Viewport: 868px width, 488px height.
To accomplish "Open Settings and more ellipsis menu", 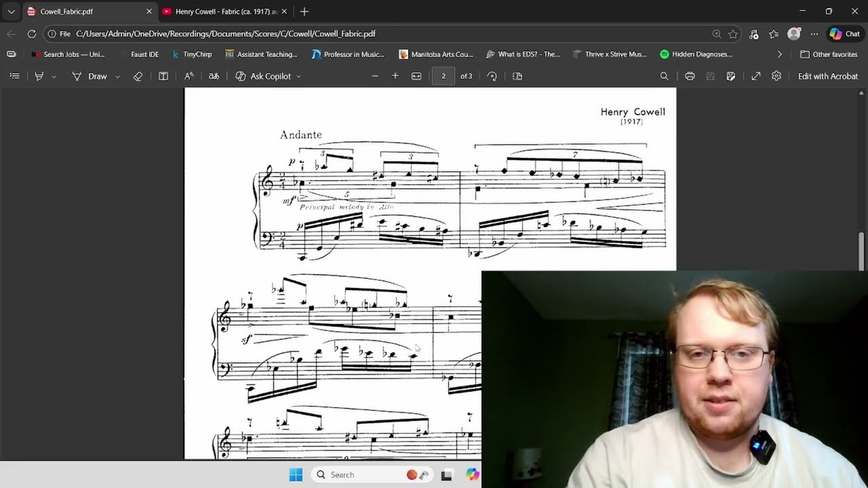I will [x=814, y=34].
